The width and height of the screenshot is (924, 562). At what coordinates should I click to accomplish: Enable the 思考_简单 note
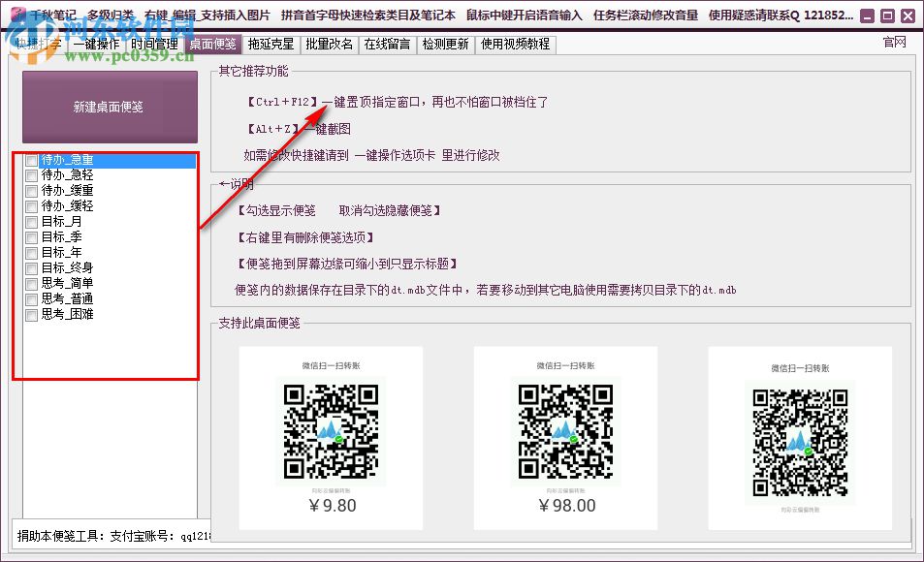(31, 284)
